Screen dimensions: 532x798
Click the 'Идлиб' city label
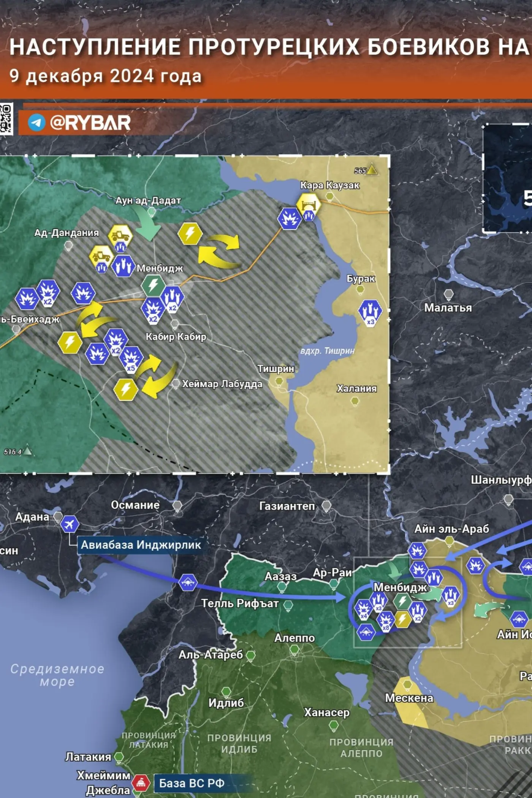tap(226, 703)
